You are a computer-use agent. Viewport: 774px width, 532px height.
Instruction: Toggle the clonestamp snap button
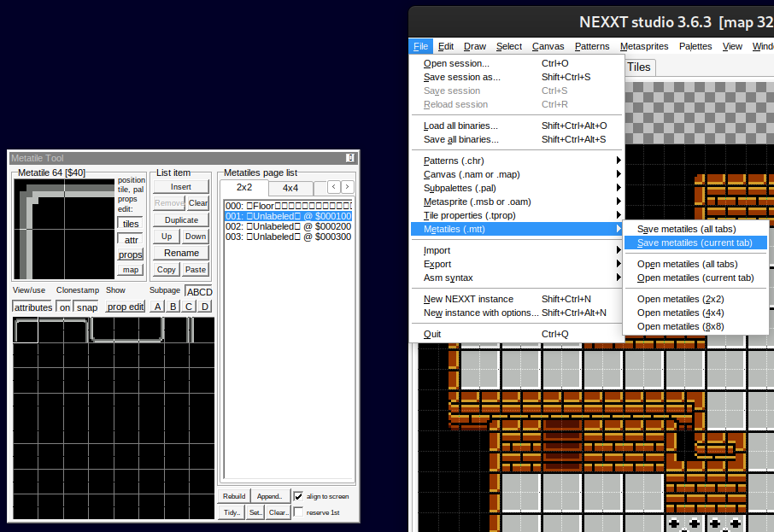[x=86, y=307]
